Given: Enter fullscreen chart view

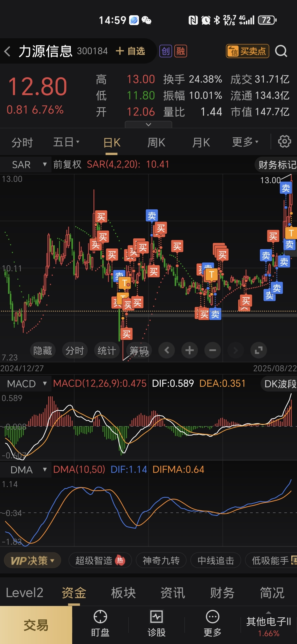Looking at the screenshot, I should tap(259, 350).
